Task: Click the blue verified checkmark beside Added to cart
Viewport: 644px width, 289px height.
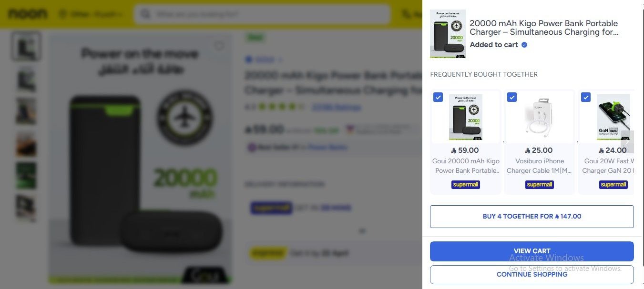Action: [x=524, y=45]
